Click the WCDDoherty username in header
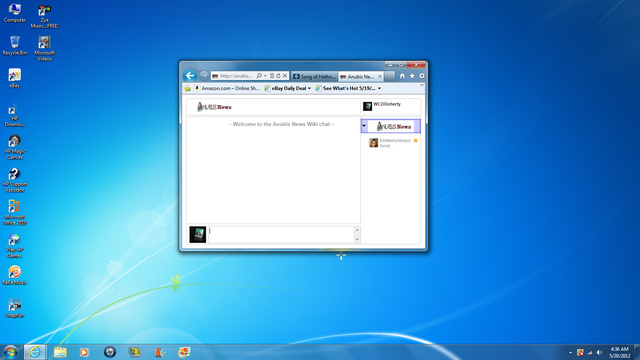640x360 pixels. tap(387, 104)
